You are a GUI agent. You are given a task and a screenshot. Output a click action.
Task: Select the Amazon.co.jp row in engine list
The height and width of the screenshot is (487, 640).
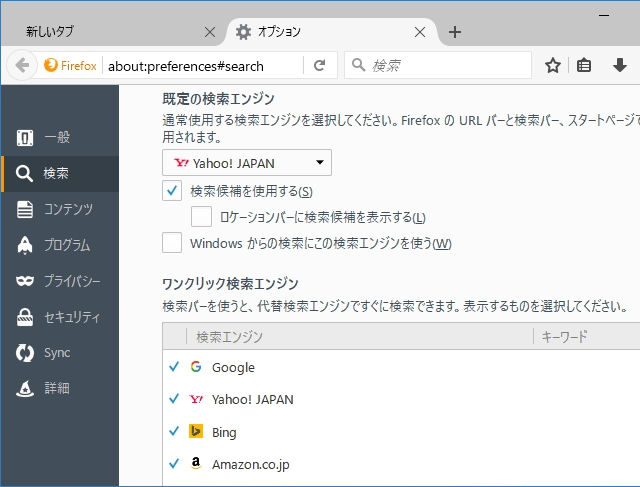[x=401, y=464]
